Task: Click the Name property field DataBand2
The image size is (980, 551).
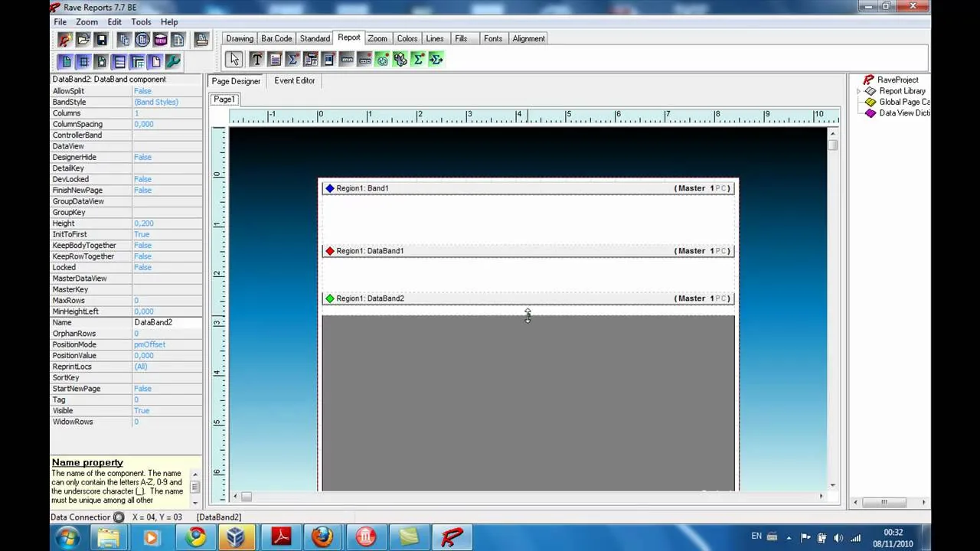Action: click(167, 322)
